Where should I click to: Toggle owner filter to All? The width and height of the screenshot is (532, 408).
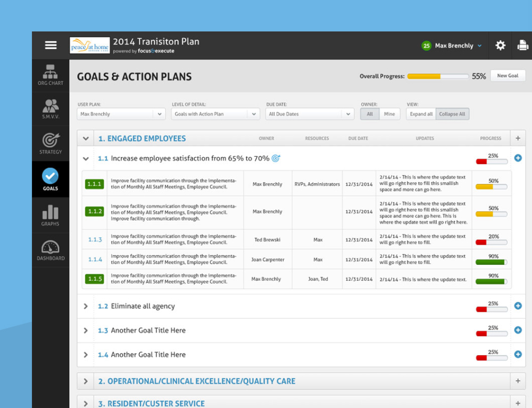tap(370, 114)
